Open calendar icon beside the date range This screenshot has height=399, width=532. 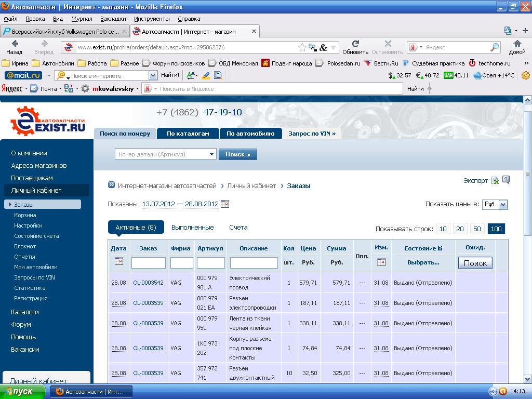click(225, 204)
